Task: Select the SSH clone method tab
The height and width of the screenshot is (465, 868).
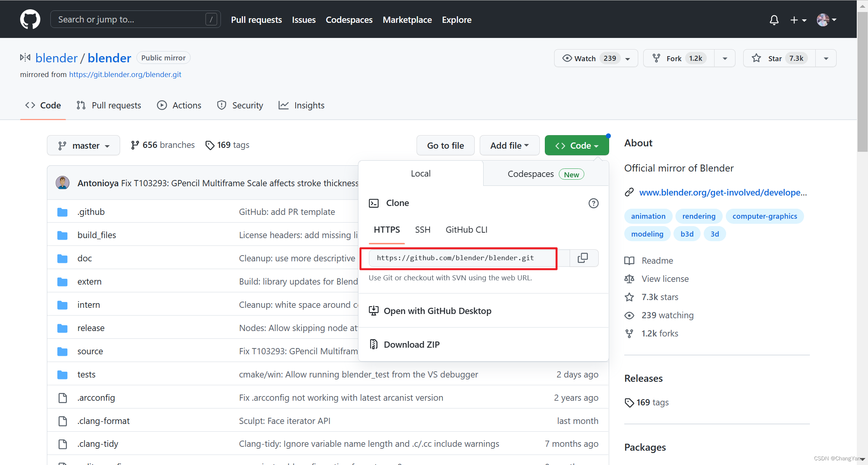Action: coord(424,229)
